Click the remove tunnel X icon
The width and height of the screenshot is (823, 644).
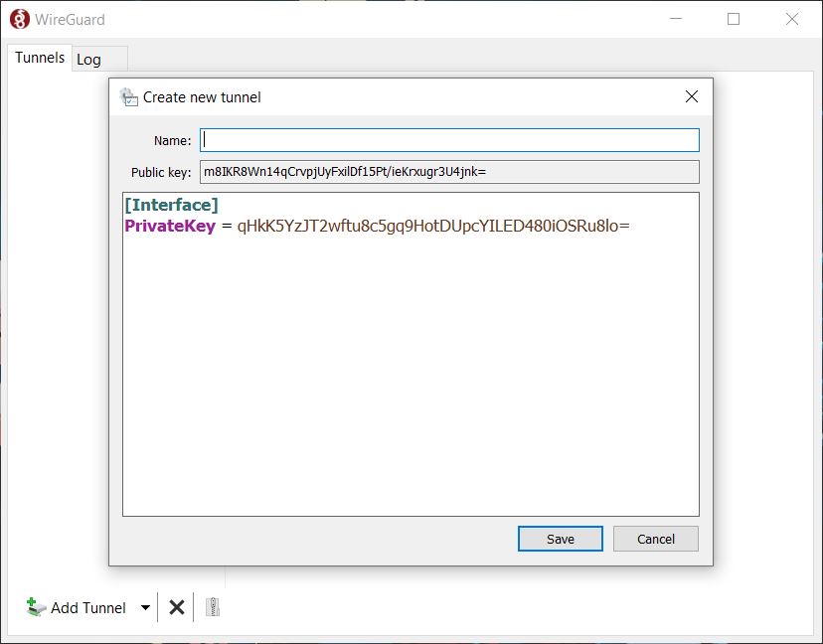177,607
